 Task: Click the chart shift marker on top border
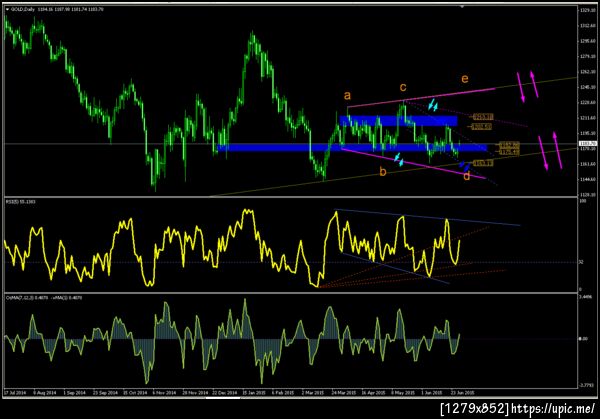click(x=462, y=7)
